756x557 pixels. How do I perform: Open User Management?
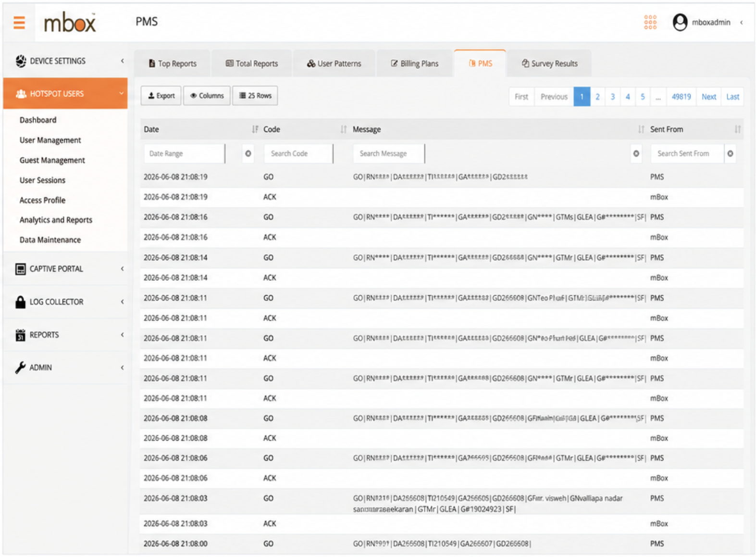(50, 140)
